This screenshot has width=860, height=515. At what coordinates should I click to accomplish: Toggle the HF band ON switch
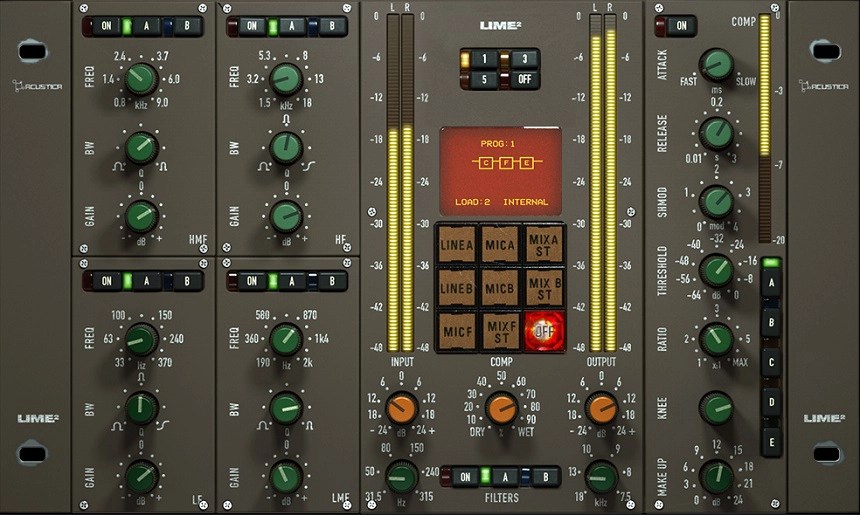(x=252, y=26)
